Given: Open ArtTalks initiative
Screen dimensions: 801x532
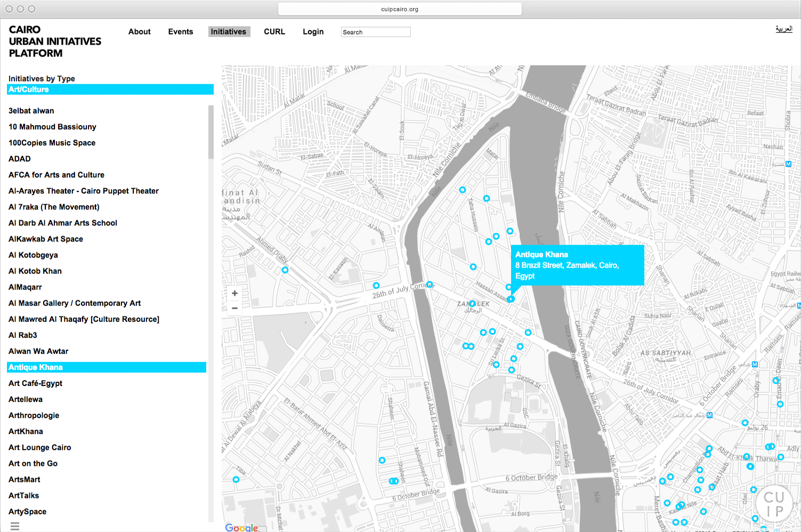Looking at the screenshot, I should (x=24, y=495).
